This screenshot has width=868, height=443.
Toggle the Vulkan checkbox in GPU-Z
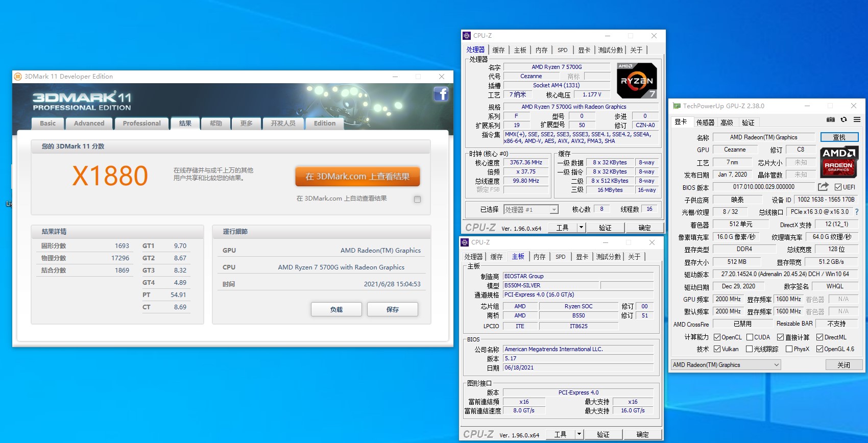[717, 349]
